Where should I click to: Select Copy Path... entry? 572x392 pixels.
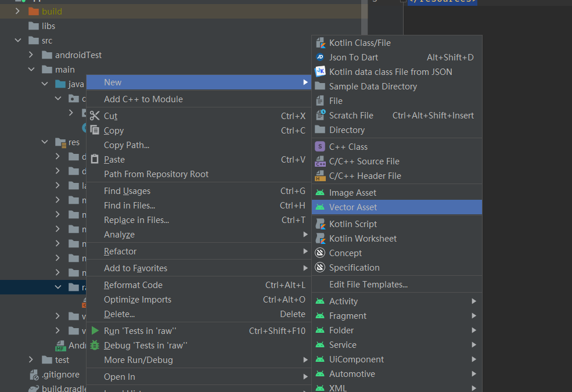point(199,145)
